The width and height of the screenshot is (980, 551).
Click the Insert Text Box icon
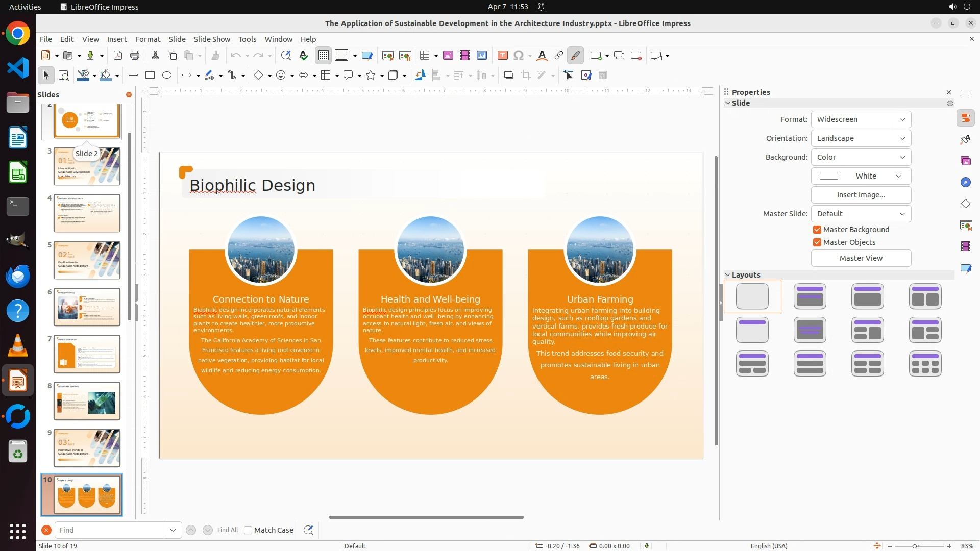point(503,56)
